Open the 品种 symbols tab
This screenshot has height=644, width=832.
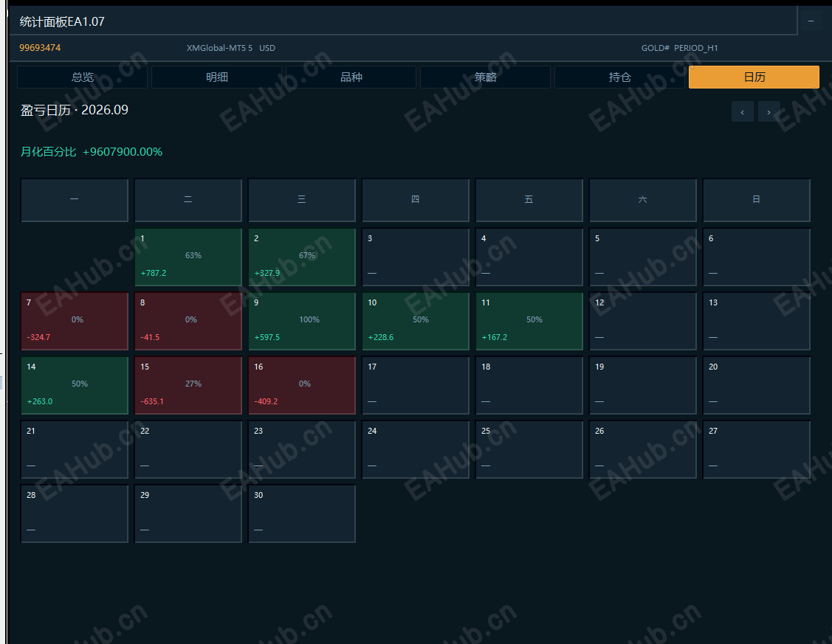351,77
